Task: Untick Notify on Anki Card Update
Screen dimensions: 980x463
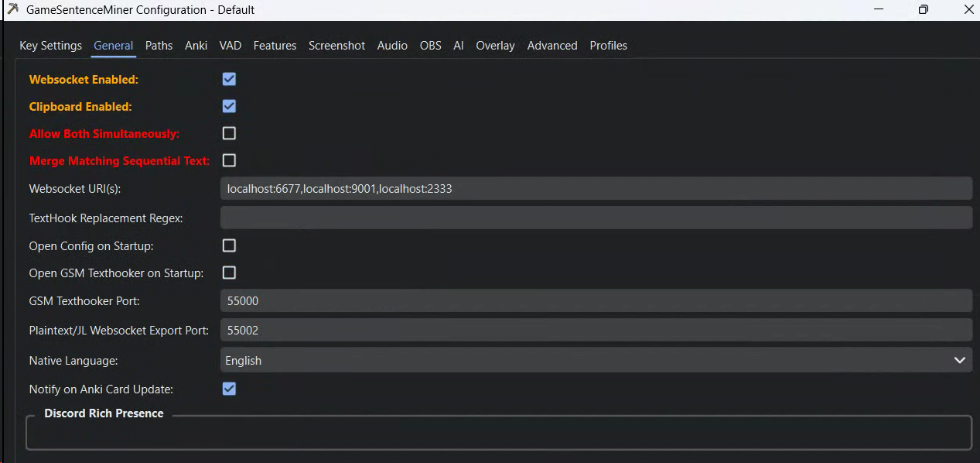Action: 229,389
